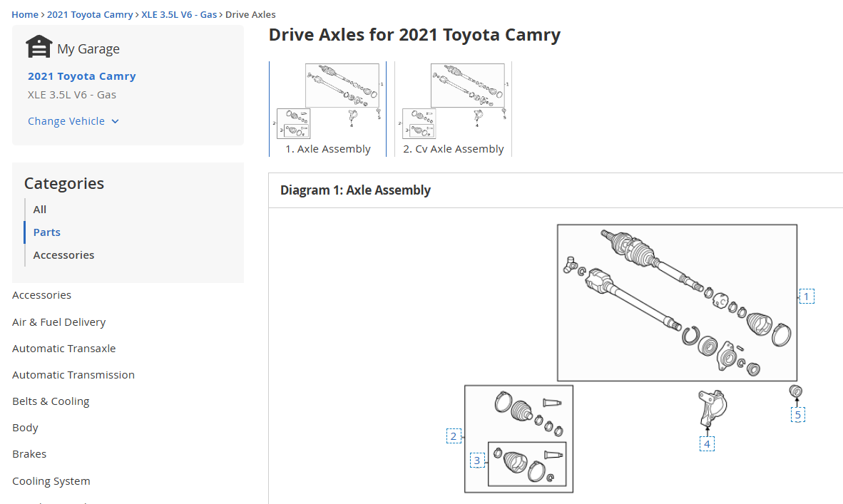Click diagram callout number 5
Screen dimensions: 843x504
point(798,415)
